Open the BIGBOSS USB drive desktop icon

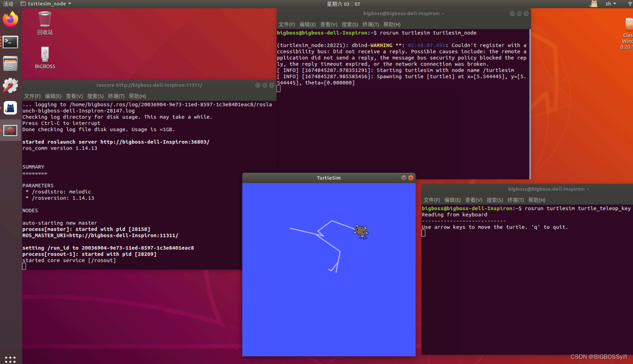(45, 58)
